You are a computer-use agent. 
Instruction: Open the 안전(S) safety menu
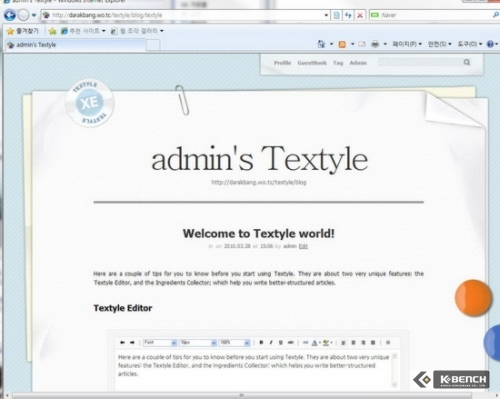tap(439, 44)
